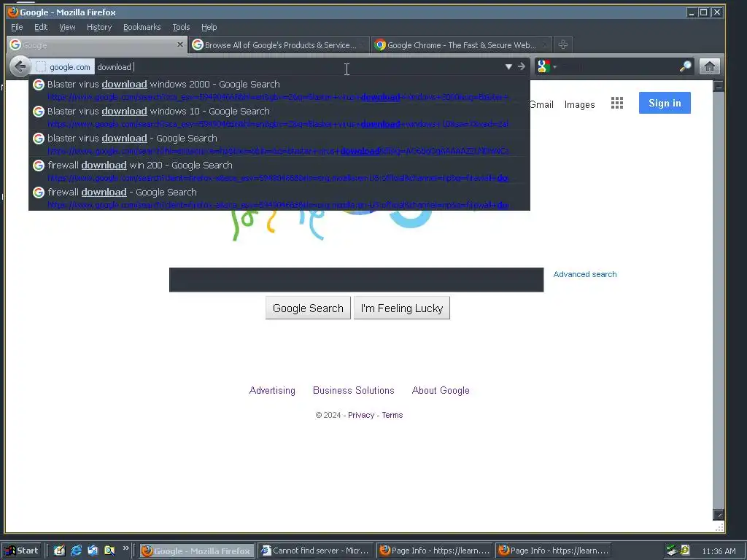Click the Google doodle logo

(x=333, y=225)
